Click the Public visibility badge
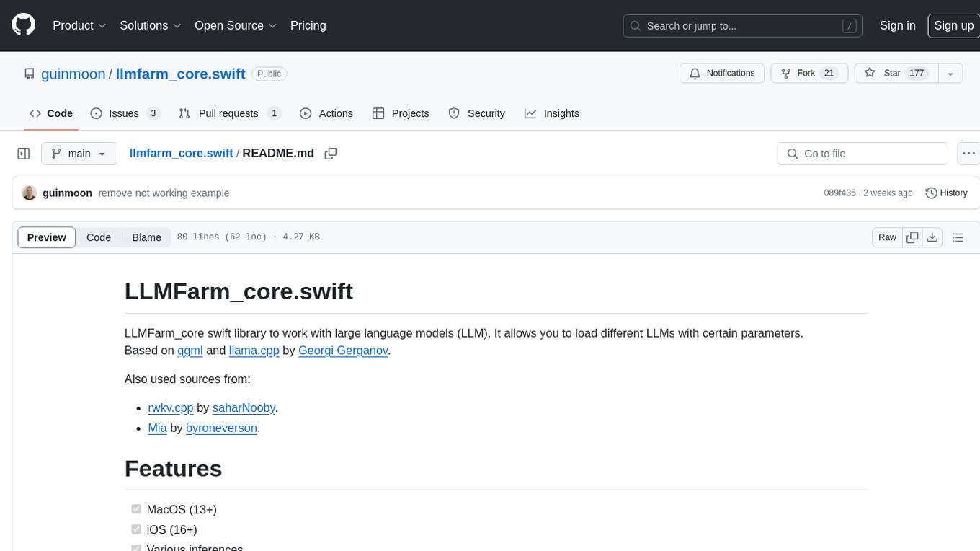The width and height of the screenshot is (980, 551). tap(269, 74)
